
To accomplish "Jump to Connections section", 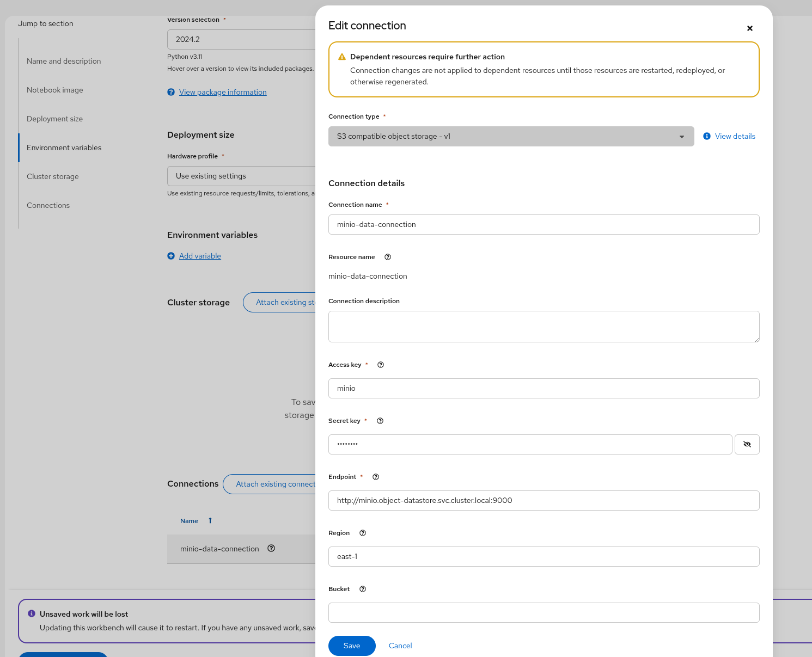I will pos(48,205).
